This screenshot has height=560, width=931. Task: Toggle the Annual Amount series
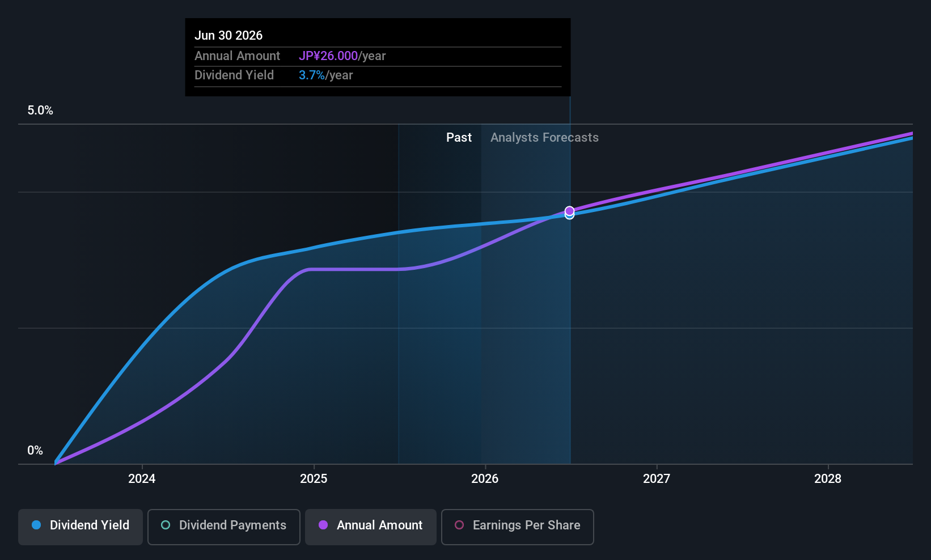coord(371,527)
